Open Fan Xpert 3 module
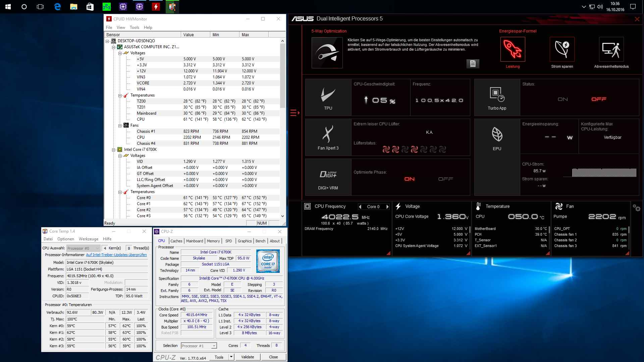The image size is (644, 362). point(328,137)
